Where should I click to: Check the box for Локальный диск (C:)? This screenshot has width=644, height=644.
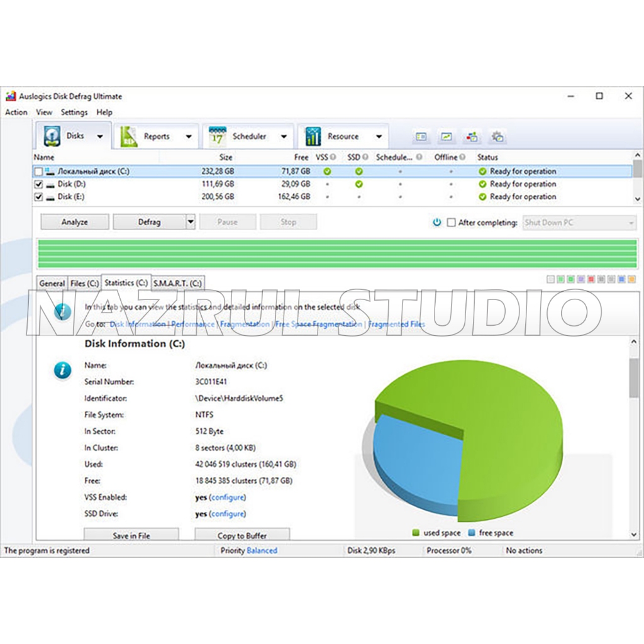click(x=39, y=172)
